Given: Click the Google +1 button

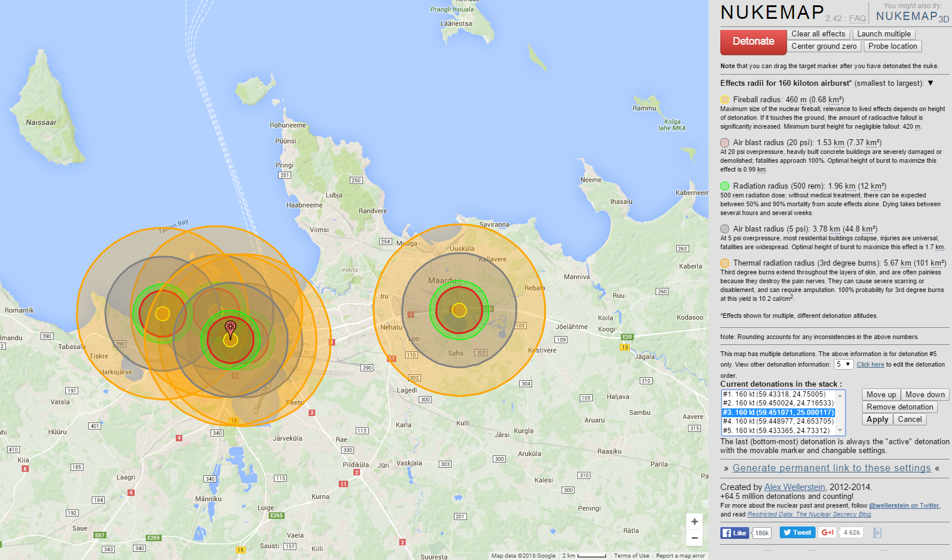Looking at the screenshot, I should coord(827,532).
